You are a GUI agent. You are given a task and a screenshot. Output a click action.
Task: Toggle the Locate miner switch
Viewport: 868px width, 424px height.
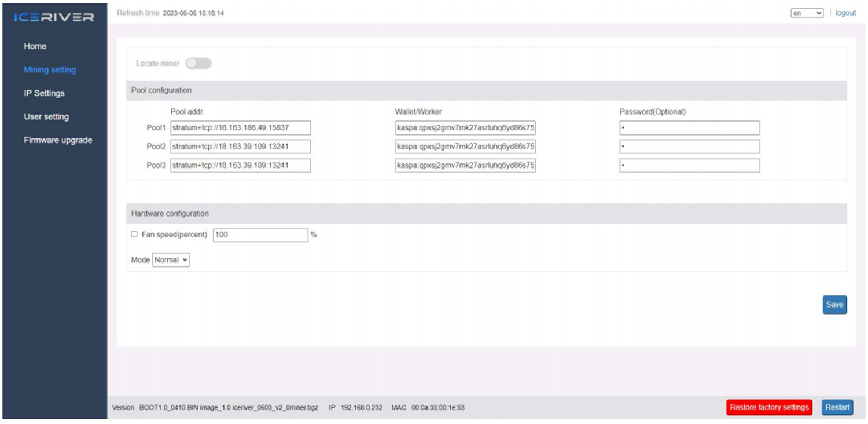[198, 63]
